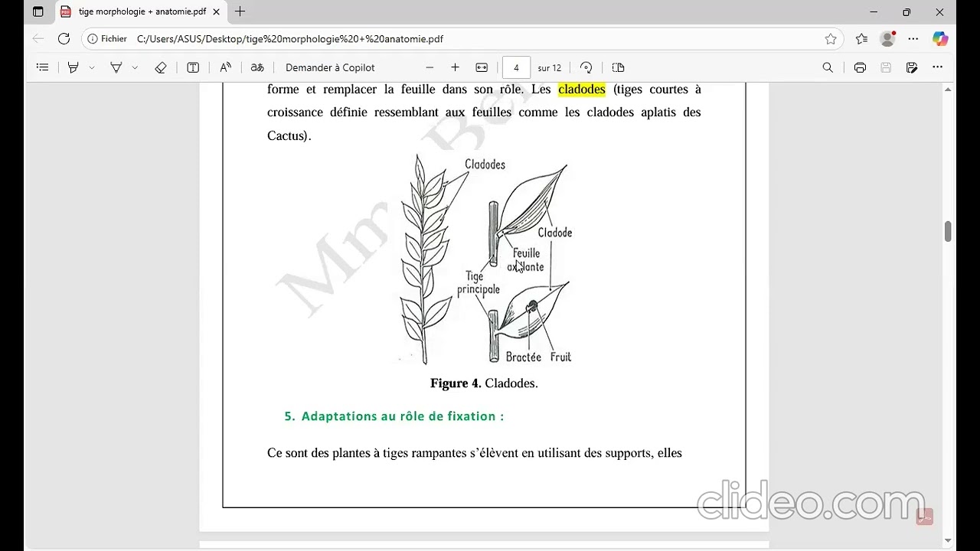Screen dimensions: 980x551
Task: Click the plural Cladodes figure label
Action: click(x=485, y=165)
